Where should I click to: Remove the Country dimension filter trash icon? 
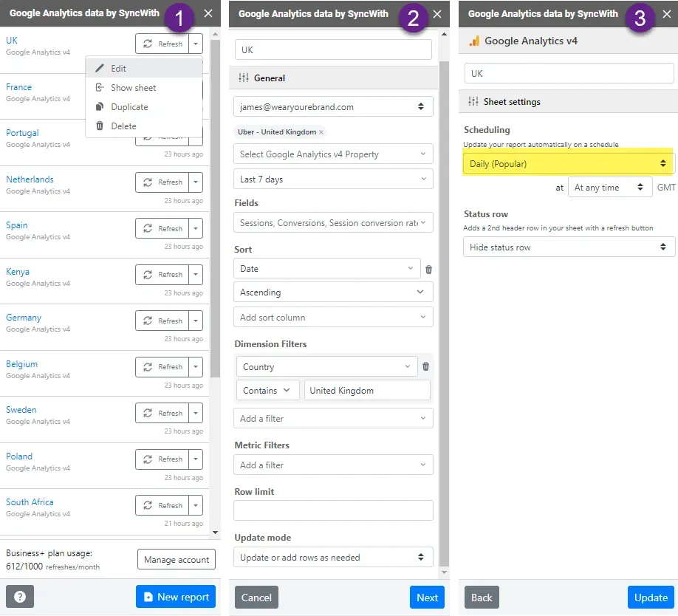click(x=426, y=366)
